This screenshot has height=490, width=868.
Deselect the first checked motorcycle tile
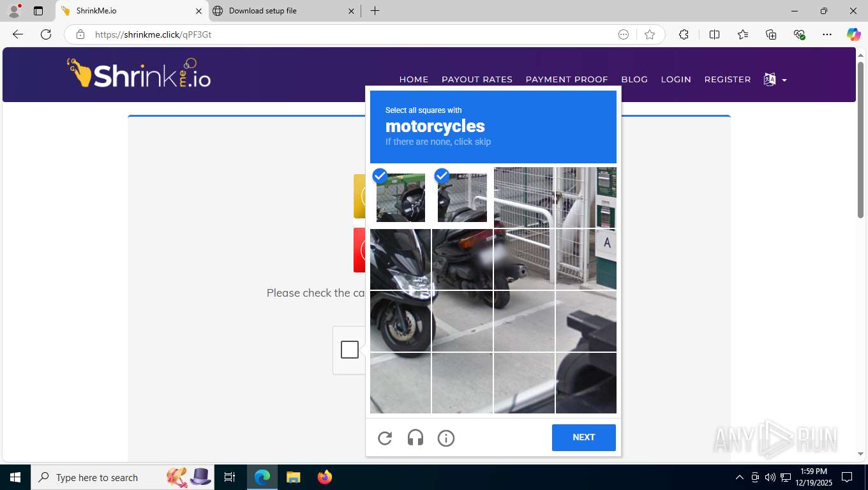[x=401, y=198]
